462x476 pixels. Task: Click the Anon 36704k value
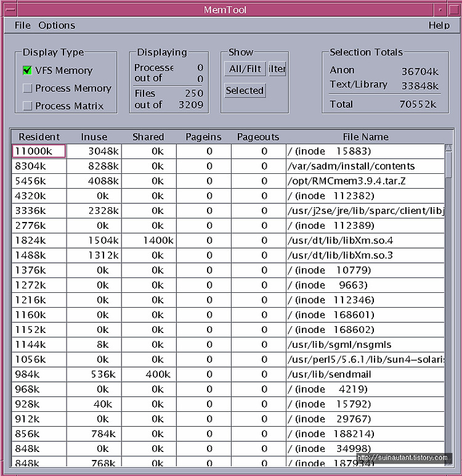click(x=420, y=72)
